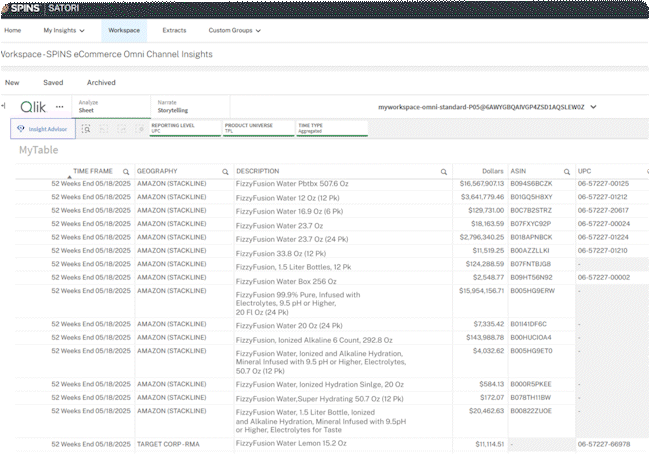Open Narrate Storytelling tab
The image size is (650, 455).
(x=190, y=106)
